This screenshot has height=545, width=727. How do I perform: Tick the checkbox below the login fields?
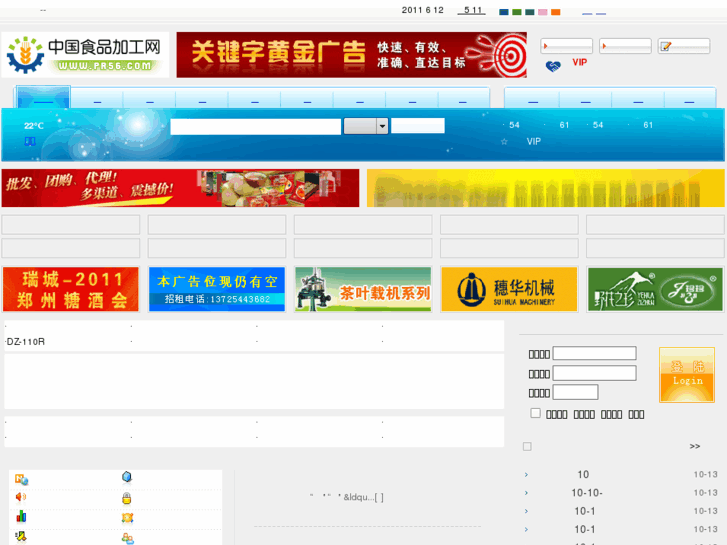[x=536, y=413]
